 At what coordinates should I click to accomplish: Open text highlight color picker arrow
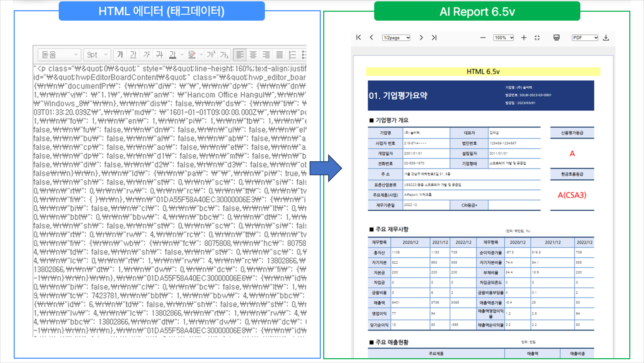point(201,54)
